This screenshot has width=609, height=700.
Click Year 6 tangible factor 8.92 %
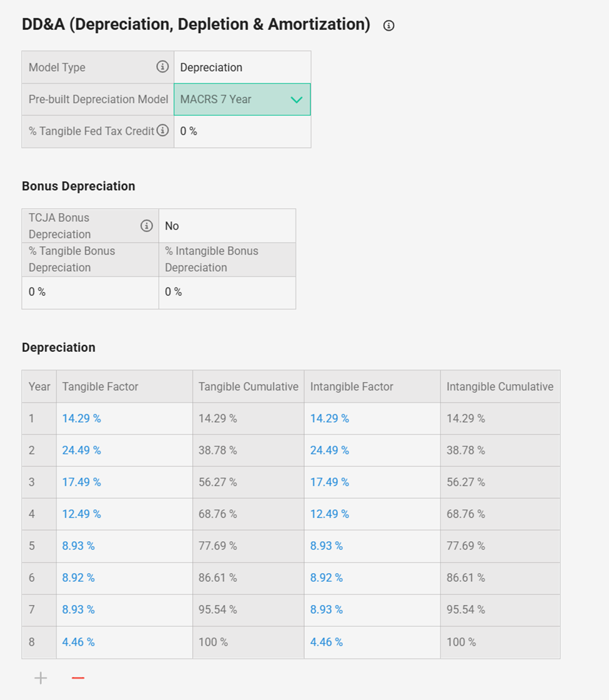tap(79, 578)
